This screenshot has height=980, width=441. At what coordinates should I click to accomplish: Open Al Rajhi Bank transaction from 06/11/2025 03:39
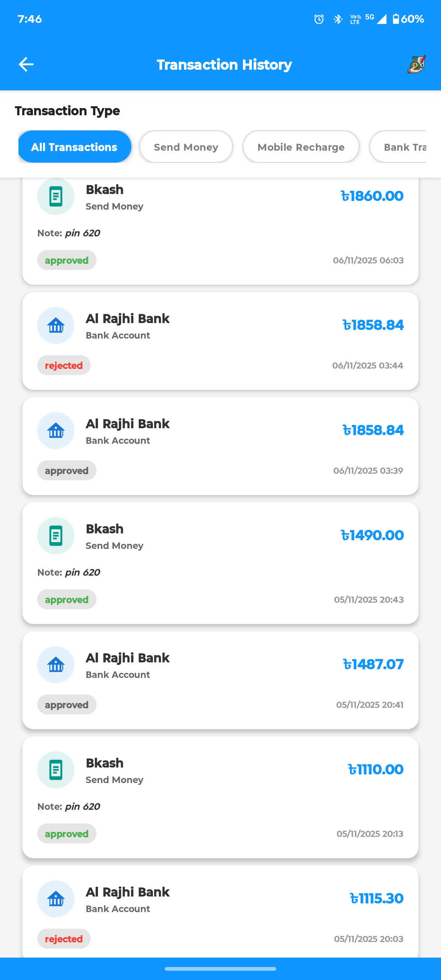point(220,446)
